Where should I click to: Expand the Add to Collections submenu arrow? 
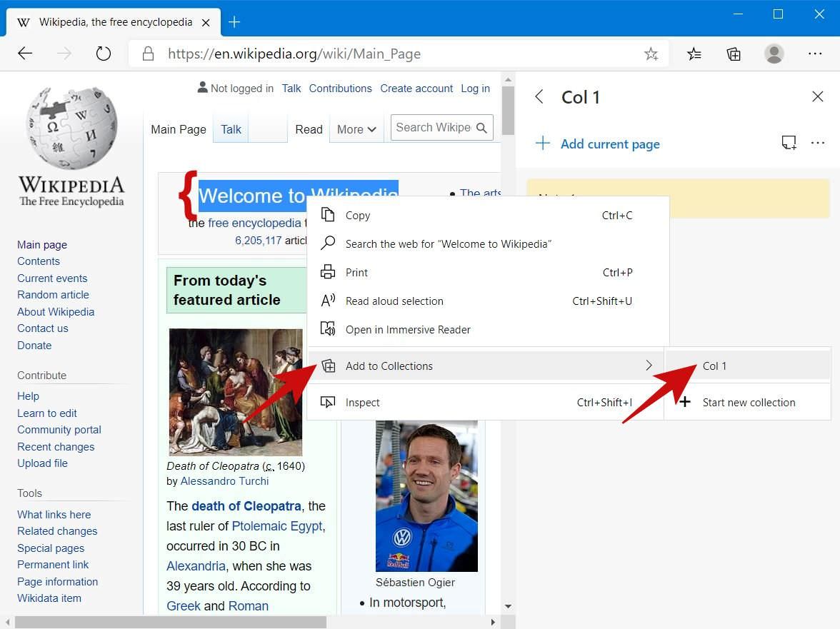point(649,366)
